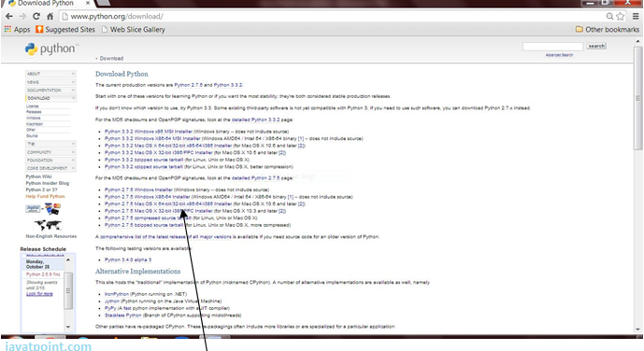The width and height of the screenshot is (644, 351).
Task: Open the PyPy link
Action: pos(110,308)
